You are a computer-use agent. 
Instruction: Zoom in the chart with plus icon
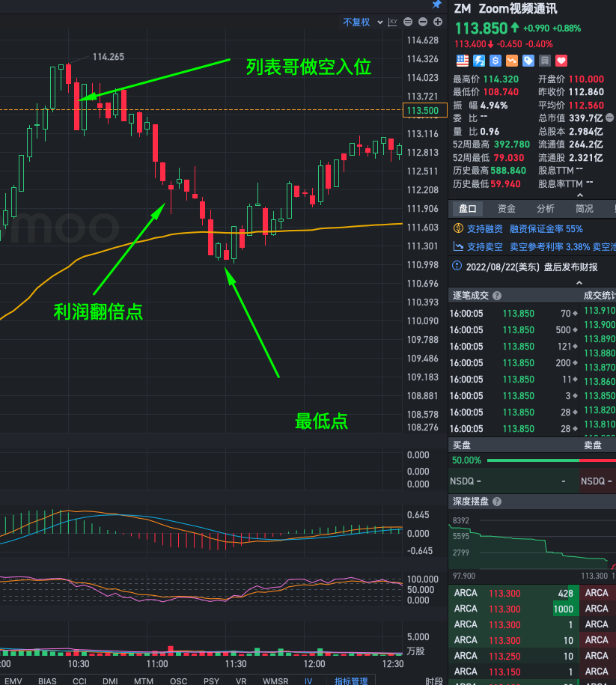tap(437, 22)
